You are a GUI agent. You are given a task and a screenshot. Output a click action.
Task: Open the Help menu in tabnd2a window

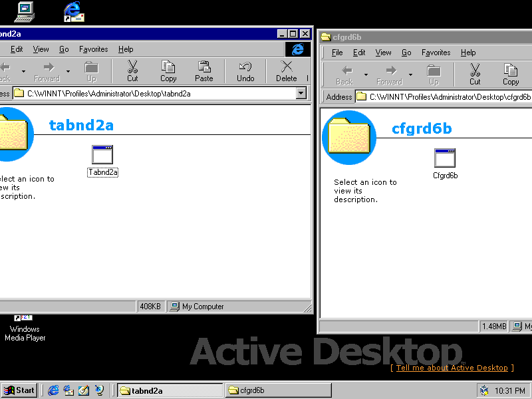pos(126,49)
